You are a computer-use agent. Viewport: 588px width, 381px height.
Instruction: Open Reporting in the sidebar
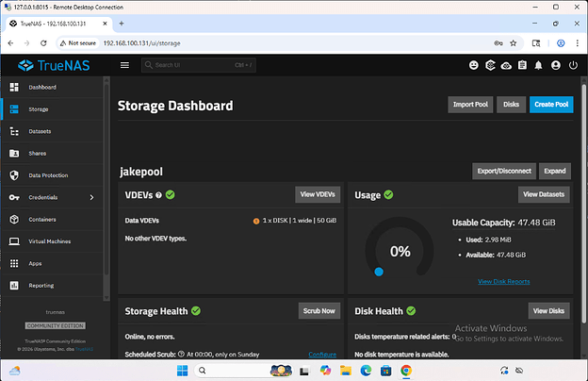pyautogui.click(x=53, y=286)
